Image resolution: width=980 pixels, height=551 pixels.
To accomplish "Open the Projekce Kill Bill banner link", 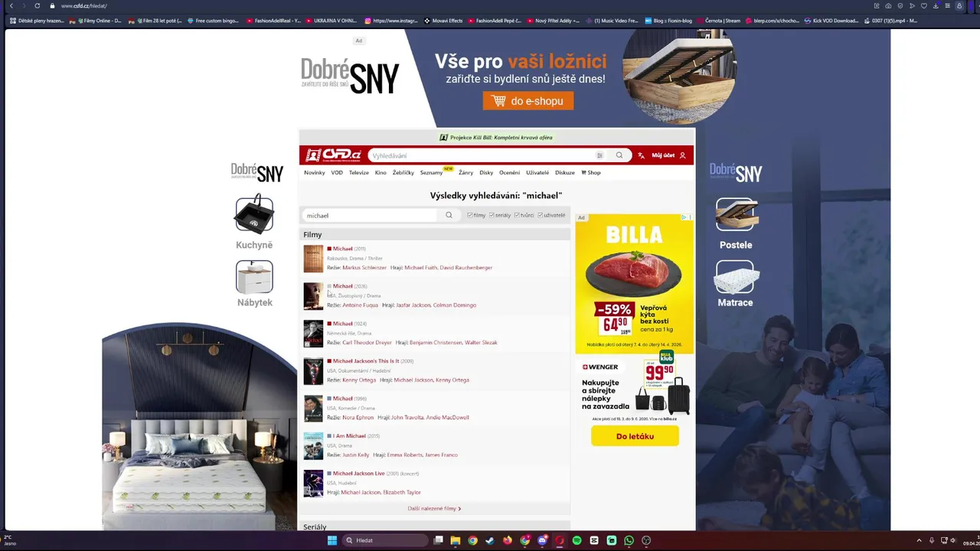I will 496,138.
